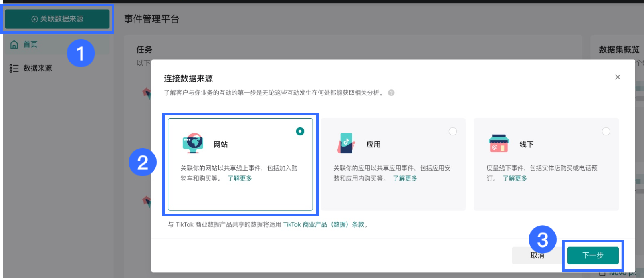The width and height of the screenshot is (644, 278).
Task: Close the 连接数据来源 dialog
Action: (x=618, y=77)
